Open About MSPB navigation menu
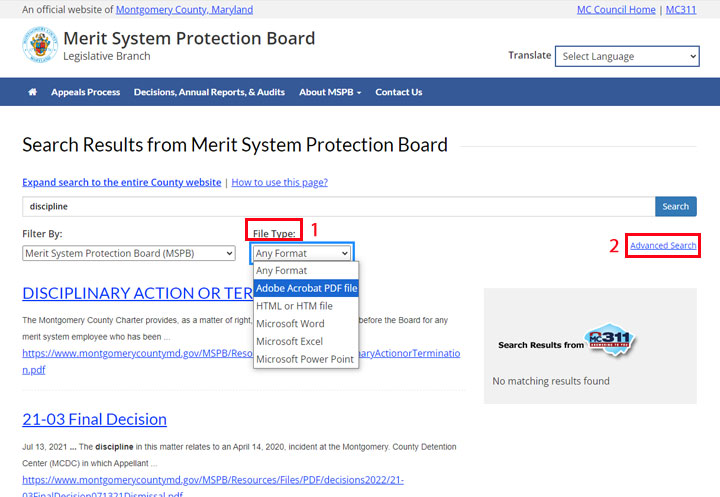720x497 pixels. pyautogui.click(x=330, y=92)
